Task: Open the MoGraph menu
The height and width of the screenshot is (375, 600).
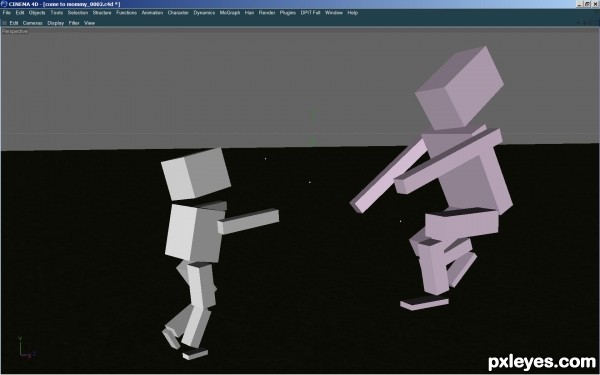Action: click(x=230, y=13)
